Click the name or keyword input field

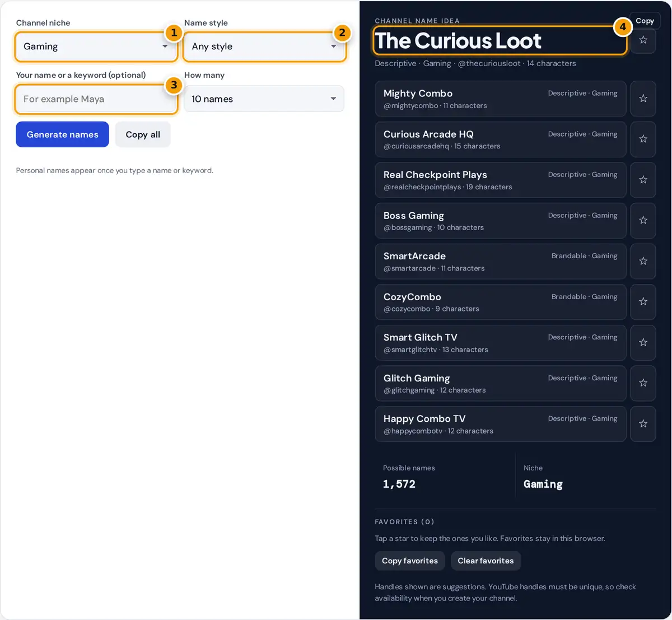pyautogui.click(x=96, y=99)
